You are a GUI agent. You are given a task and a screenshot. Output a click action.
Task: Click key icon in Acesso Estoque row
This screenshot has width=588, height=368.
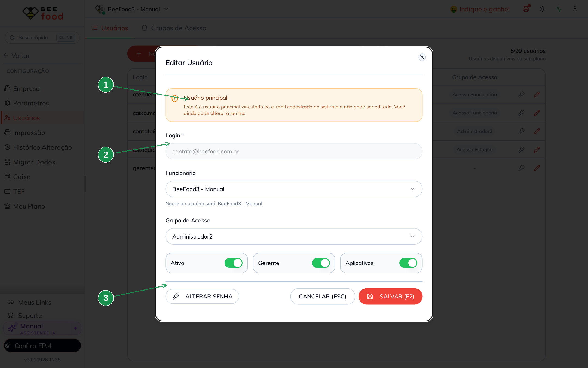pyautogui.click(x=521, y=150)
